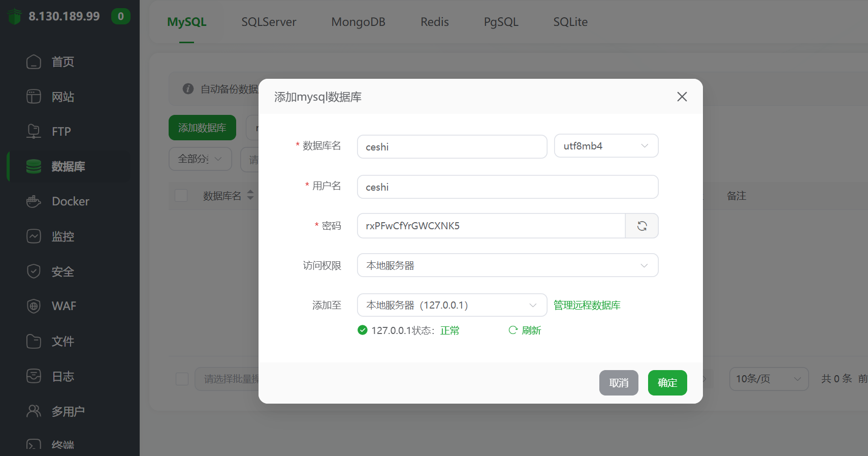Click the 用户名 input field containing ceshi
868x456 pixels.
(508, 187)
